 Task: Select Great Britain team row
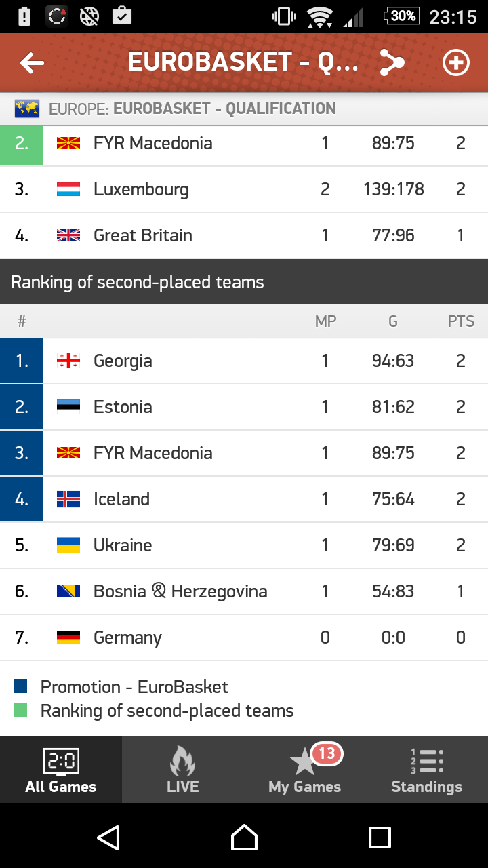point(244,235)
